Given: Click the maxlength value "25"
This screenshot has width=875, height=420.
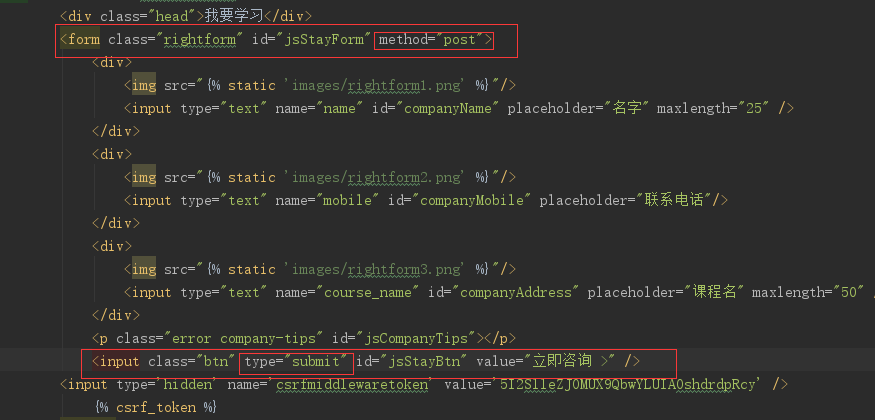Looking at the screenshot, I should tap(753, 108).
